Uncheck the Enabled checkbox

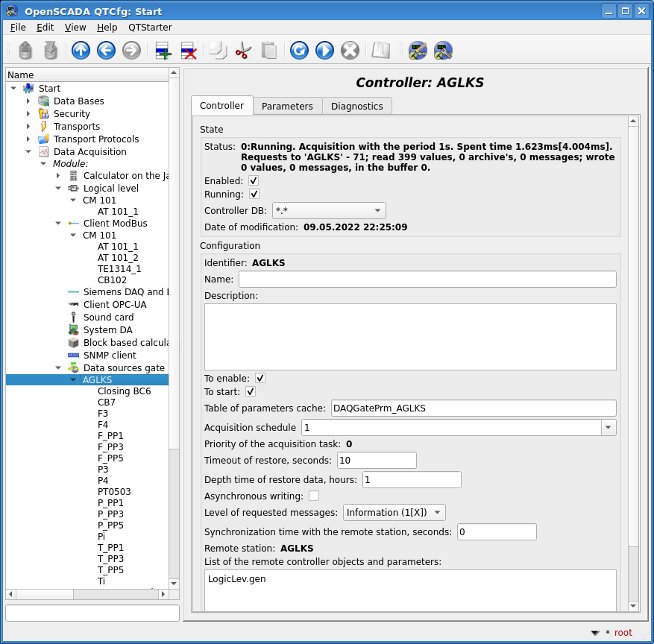pos(254,180)
